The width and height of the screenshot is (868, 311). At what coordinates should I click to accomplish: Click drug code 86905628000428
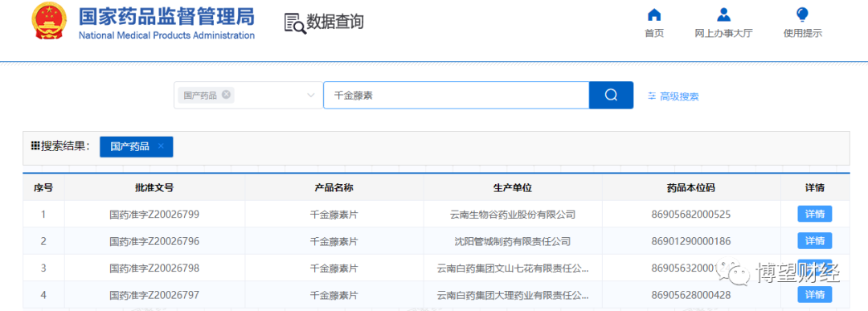coord(691,295)
